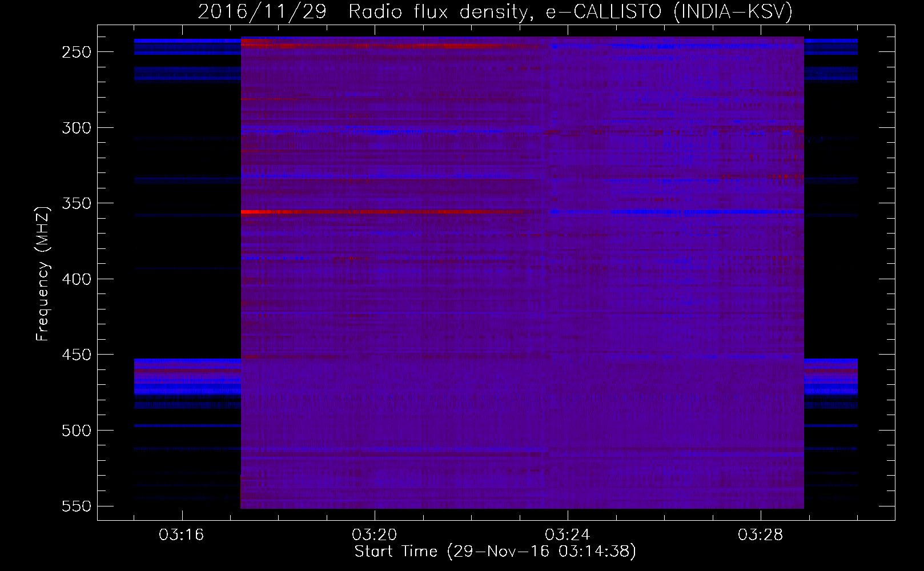Click the 03:16 time tick label

(182, 535)
